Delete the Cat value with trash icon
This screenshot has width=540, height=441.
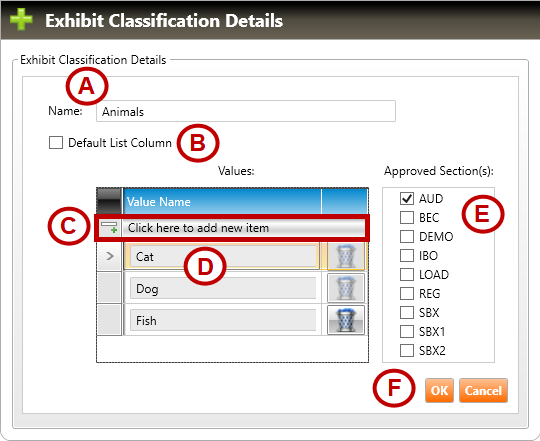coord(345,256)
